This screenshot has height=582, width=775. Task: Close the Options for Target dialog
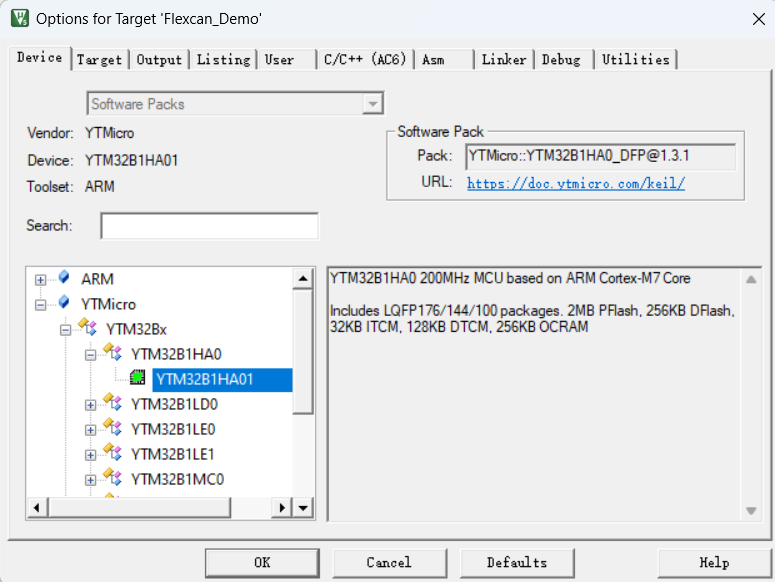tap(759, 19)
